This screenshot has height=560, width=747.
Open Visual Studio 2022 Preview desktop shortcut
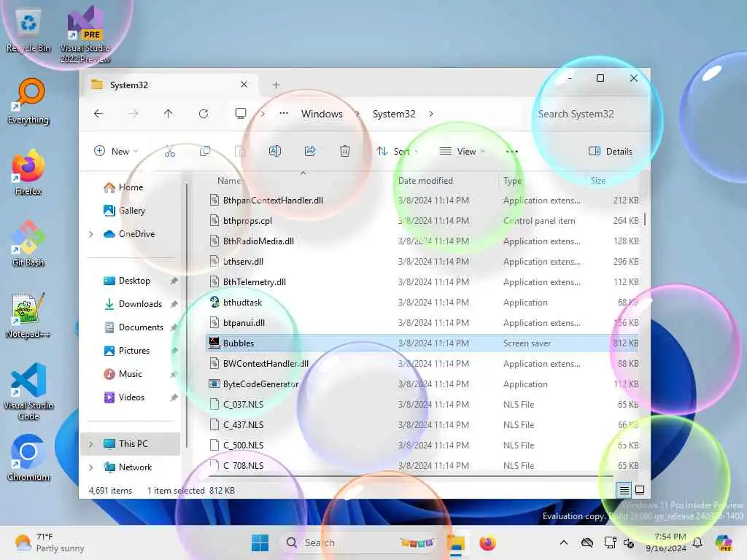point(85,35)
